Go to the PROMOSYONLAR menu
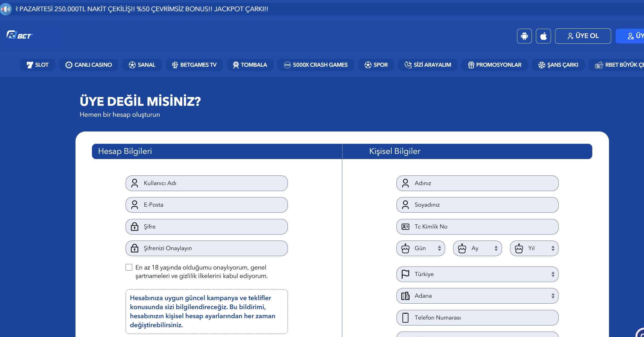The height and width of the screenshot is (337, 644). pos(494,65)
